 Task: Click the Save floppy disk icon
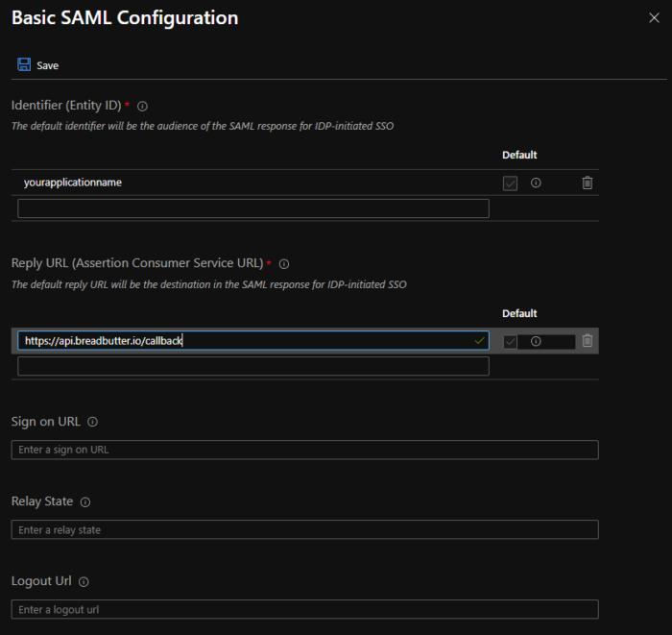click(24, 64)
